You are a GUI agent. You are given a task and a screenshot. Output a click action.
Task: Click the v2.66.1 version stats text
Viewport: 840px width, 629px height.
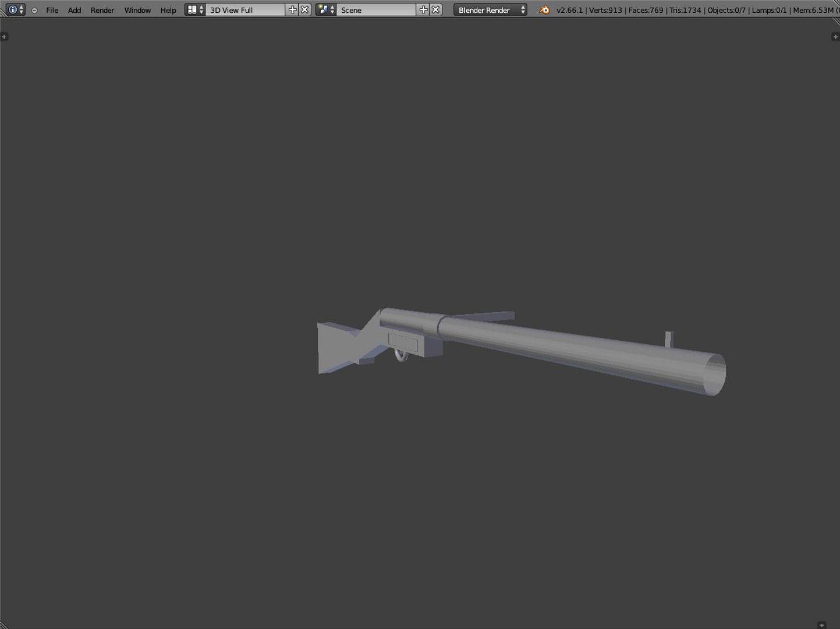569,10
